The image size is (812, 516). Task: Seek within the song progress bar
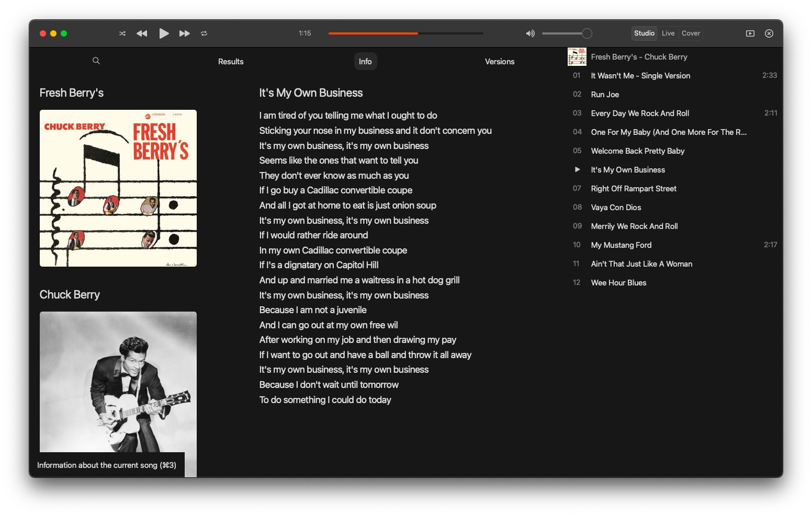406,33
